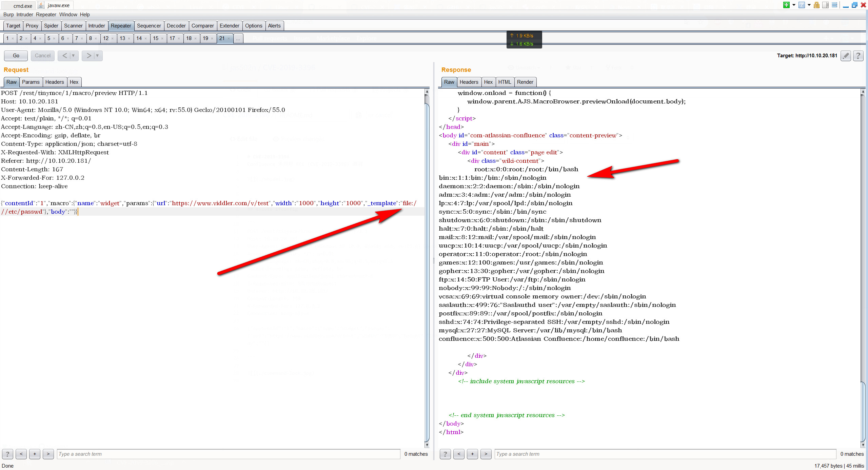The width and height of the screenshot is (868, 470).
Task: Switch to the Scanner tab
Action: (x=73, y=26)
